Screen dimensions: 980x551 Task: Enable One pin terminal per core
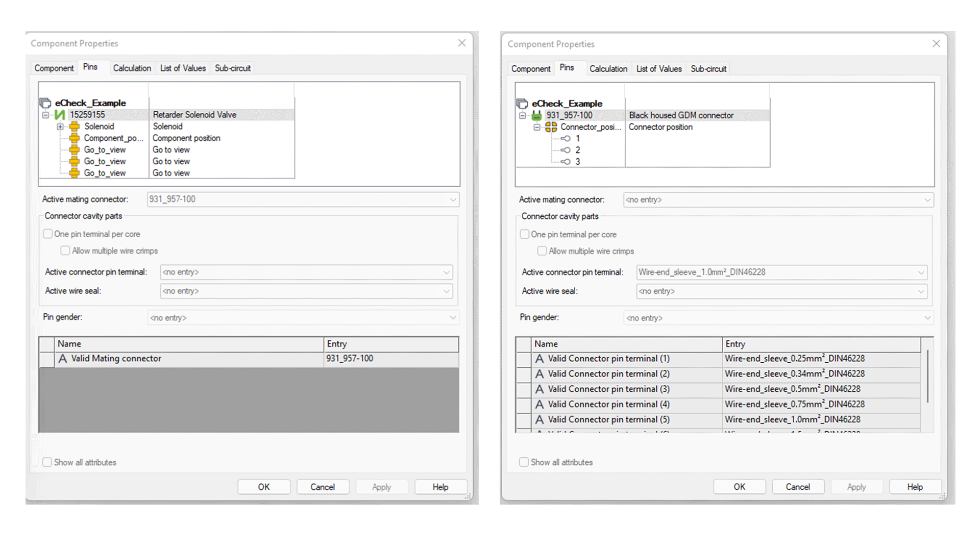coord(47,233)
